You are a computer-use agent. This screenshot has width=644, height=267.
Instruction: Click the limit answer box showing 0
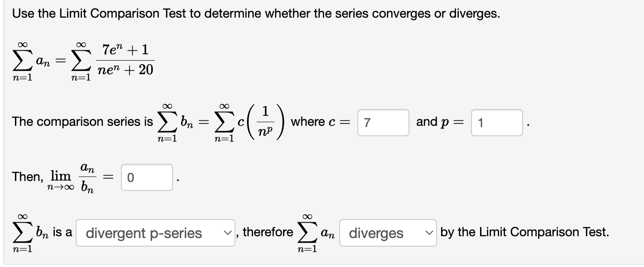(x=146, y=176)
